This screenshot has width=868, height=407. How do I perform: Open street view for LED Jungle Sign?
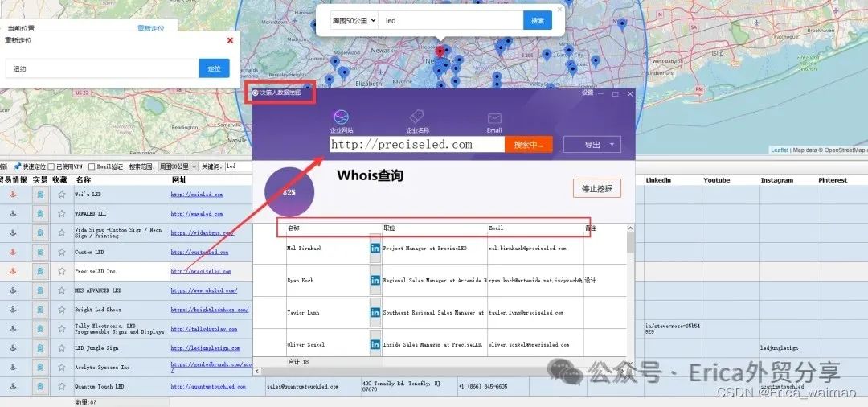click(x=40, y=347)
